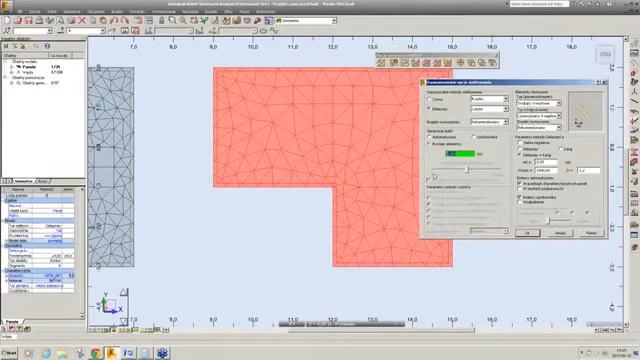640x360 pixels.
Task: Click the red X Delete icon
Action: 82,20
